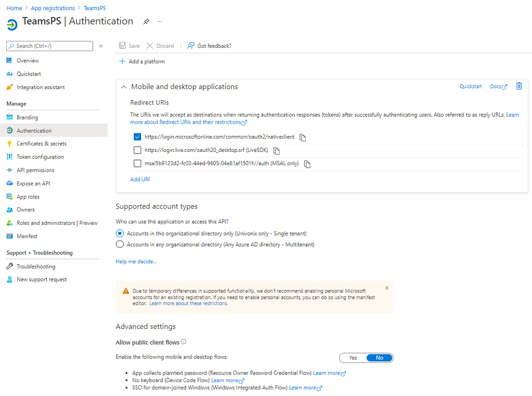Image resolution: width=532 pixels, height=396 pixels.
Task: Collapse the Mobile and desktop applications section
Action: tap(124, 87)
